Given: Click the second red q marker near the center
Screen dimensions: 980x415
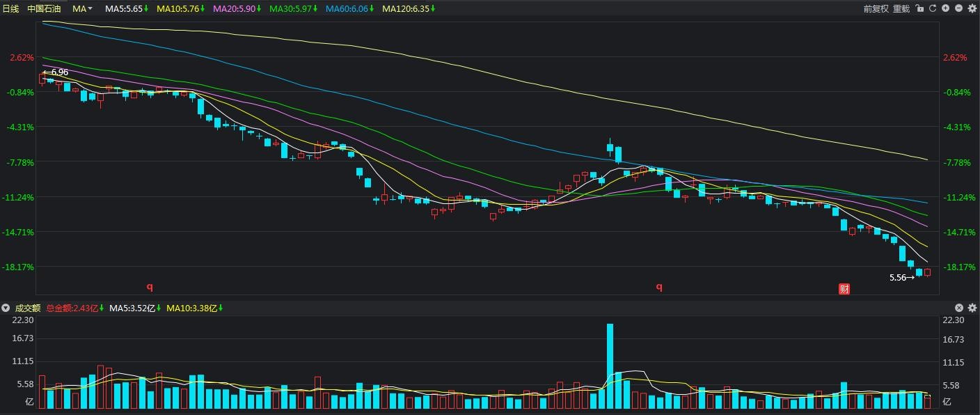Looking at the screenshot, I should [659, 286].
